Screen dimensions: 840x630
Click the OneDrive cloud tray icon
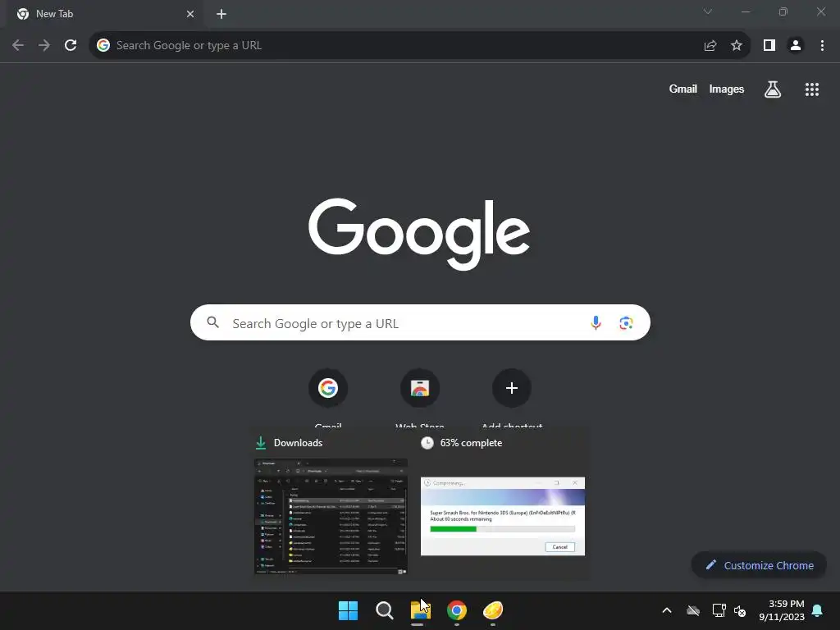[693, 610]
